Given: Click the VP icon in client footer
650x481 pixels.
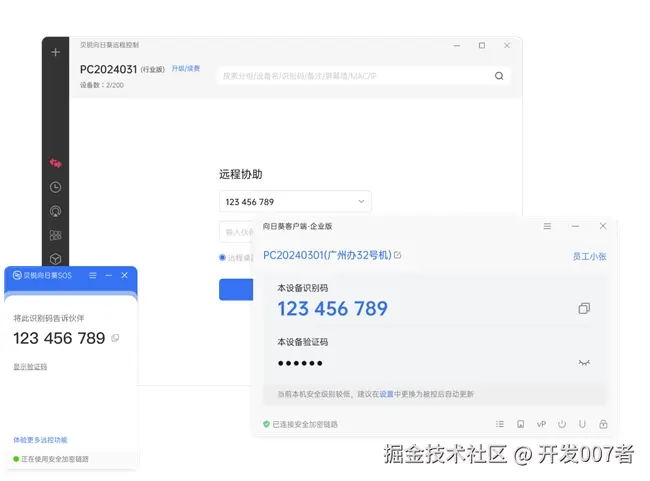Looking at the screenshot, I should [541, 424].
